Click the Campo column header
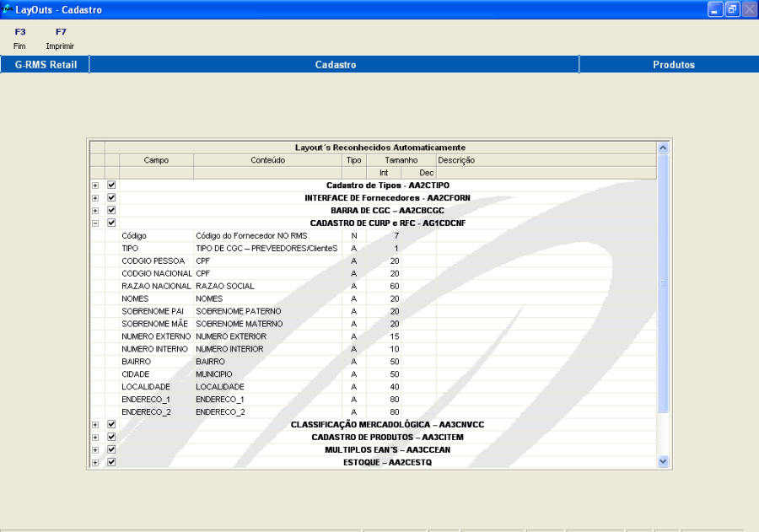 (x=156, y=160)
